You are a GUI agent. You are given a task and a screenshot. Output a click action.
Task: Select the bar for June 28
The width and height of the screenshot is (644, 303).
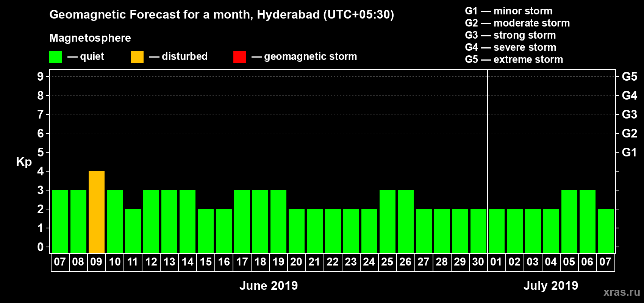[x=442, y=231]
